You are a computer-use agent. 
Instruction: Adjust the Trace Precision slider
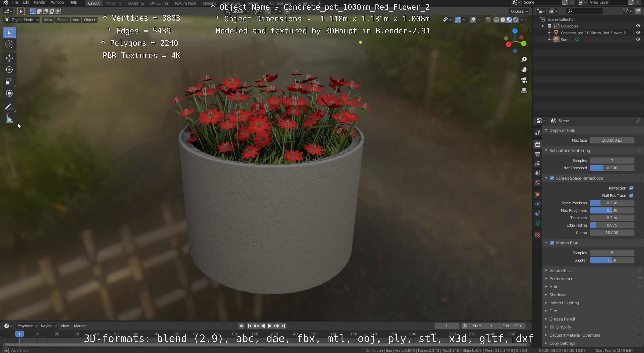(x=612, y=203)
